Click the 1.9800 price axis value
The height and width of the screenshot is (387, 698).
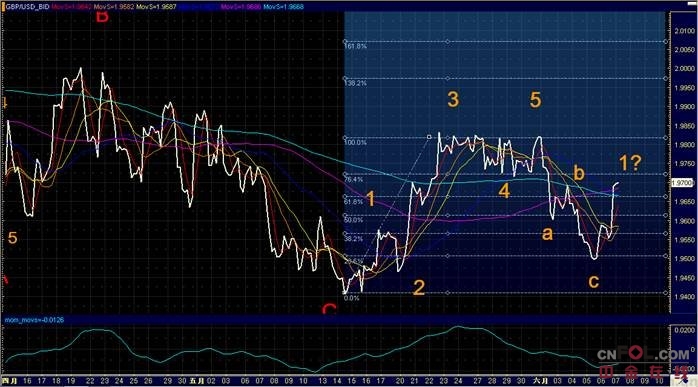(684, 145)
